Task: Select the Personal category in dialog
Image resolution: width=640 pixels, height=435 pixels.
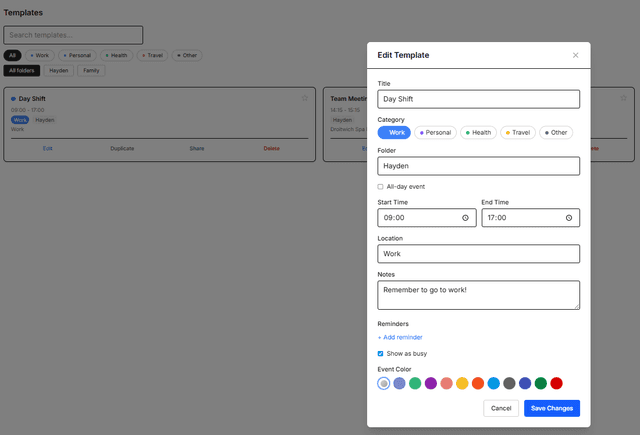Action: 435,133
